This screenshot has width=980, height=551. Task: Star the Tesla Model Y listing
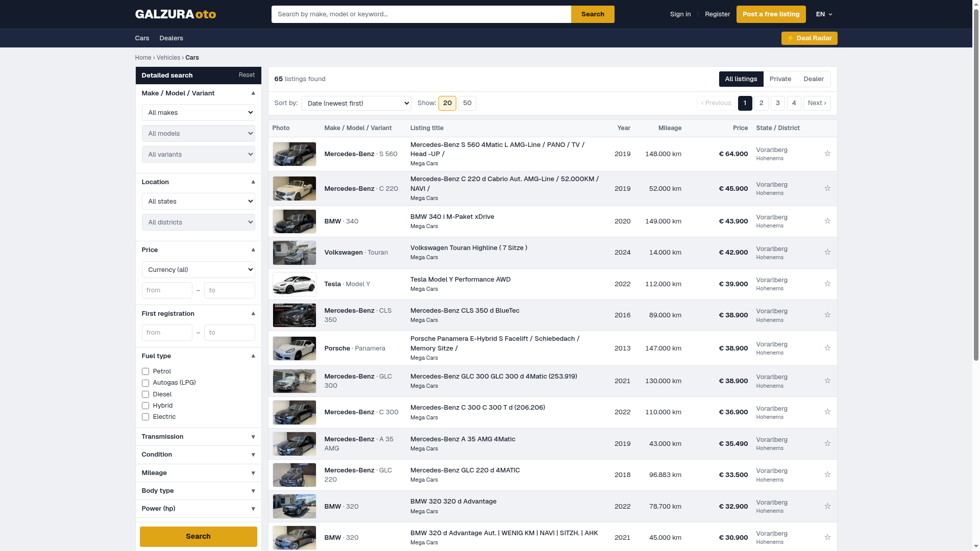click(827, 284)
